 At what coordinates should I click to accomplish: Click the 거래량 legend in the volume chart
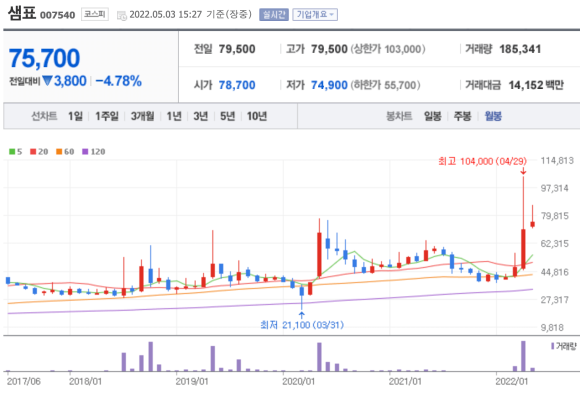click(564, 346)
